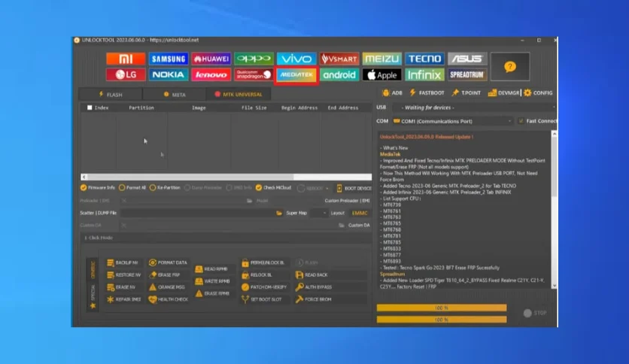Viewport: 629px width, 364px height.
Task: Click the HEALTH CHECK button
Action: 169,299
